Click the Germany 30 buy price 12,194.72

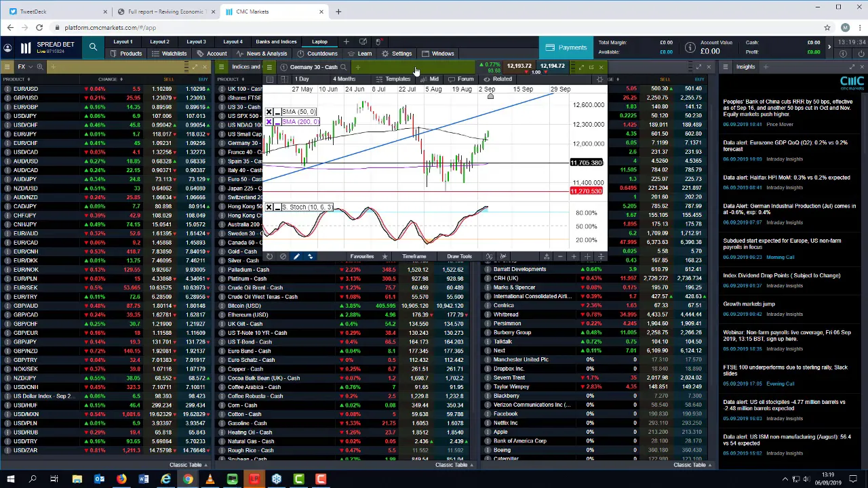[x=553, y=66]
